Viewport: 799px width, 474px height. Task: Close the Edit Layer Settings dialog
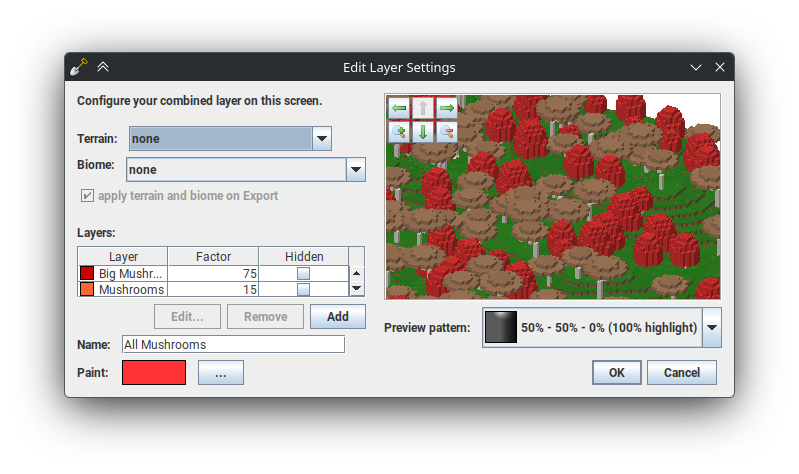point(720,67)
